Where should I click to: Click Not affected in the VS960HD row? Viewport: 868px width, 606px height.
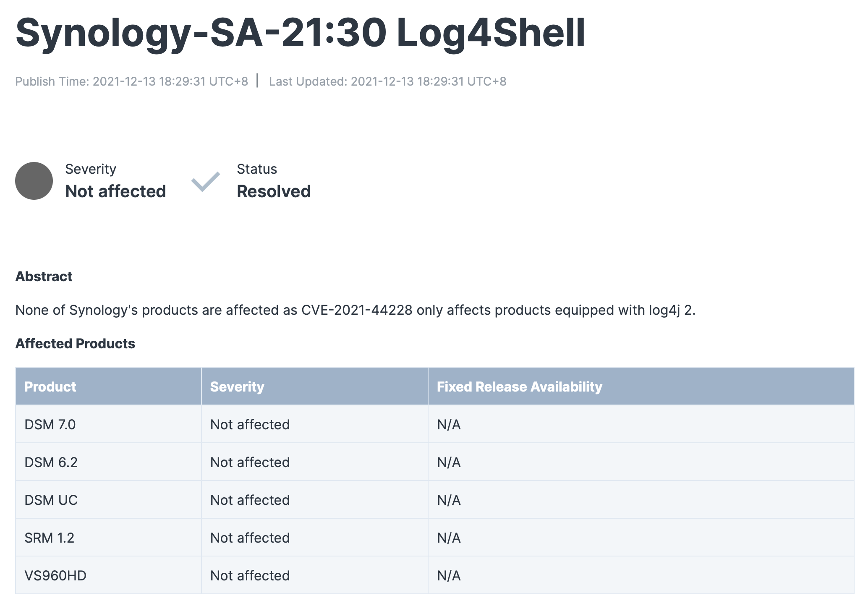(250, 575)
